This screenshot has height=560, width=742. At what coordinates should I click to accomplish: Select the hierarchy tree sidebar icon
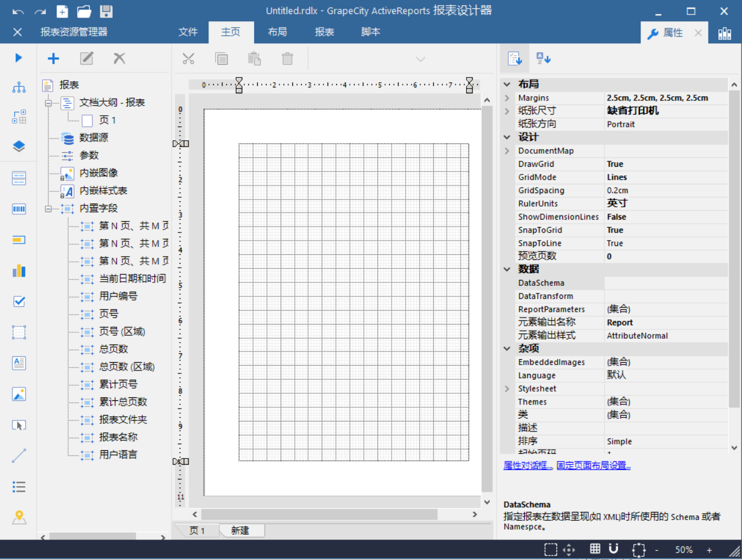pyautogui.click(x=19, y=87)
